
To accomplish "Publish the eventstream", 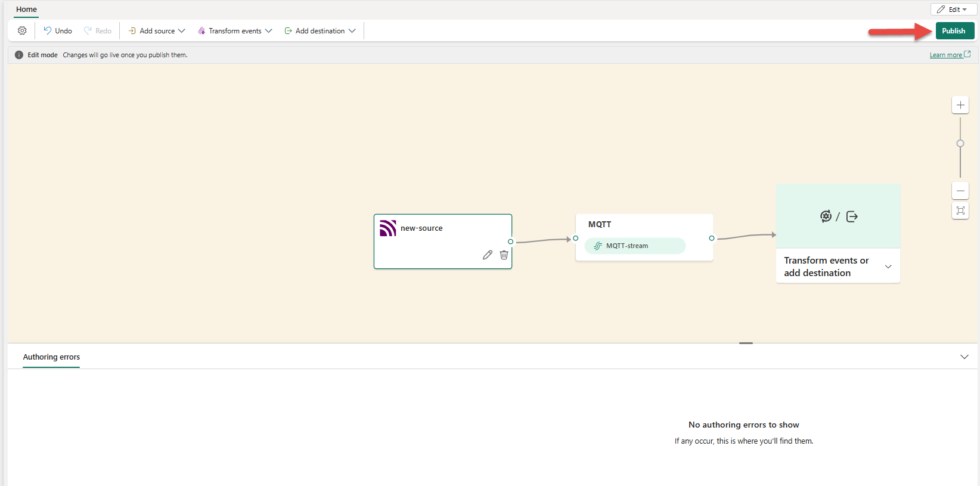I will click(954, 31).
